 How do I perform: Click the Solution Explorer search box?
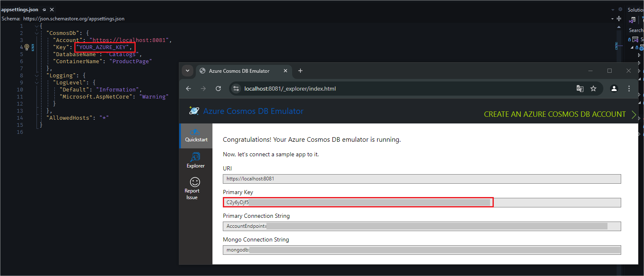636,30
